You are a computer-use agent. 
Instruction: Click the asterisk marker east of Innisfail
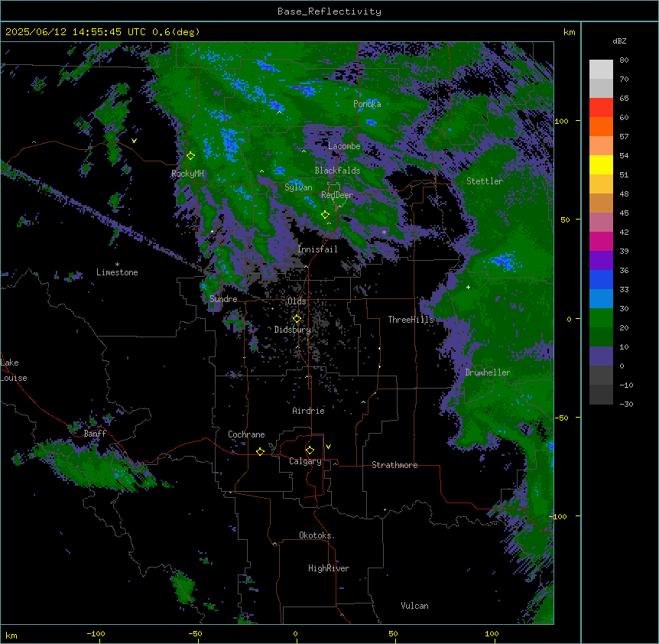[x=384, y=232]
